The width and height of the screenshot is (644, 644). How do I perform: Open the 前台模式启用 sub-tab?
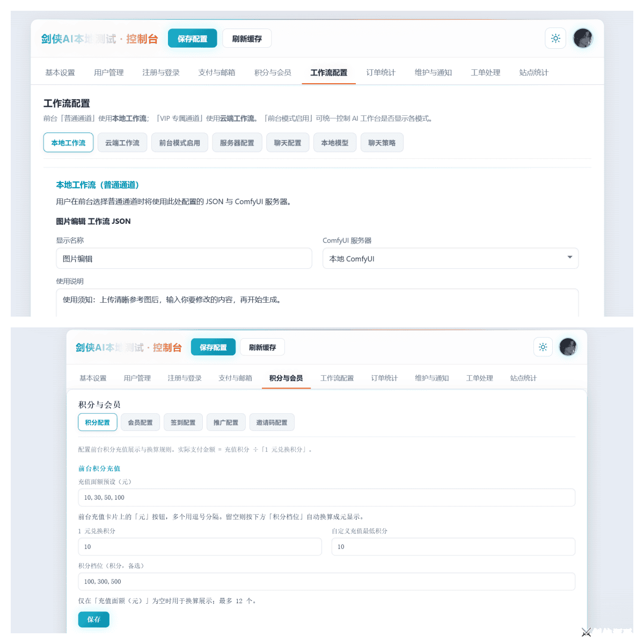coord(179,143)
